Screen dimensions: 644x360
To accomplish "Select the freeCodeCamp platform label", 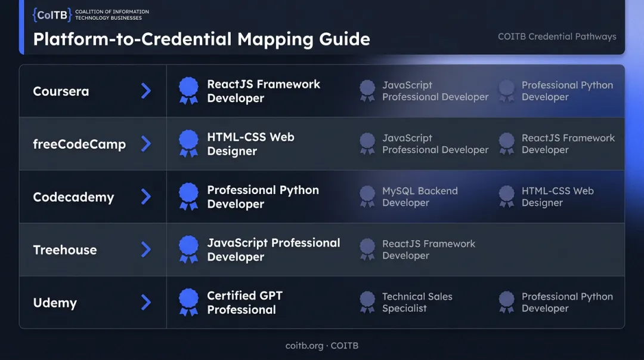I will [79, 144].
